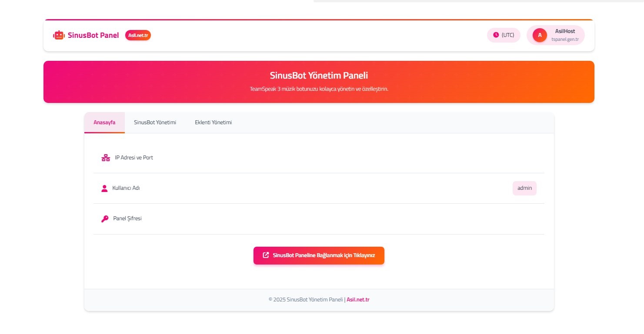
Task: Click the network icon for IP Adresi
Action: 106,158
